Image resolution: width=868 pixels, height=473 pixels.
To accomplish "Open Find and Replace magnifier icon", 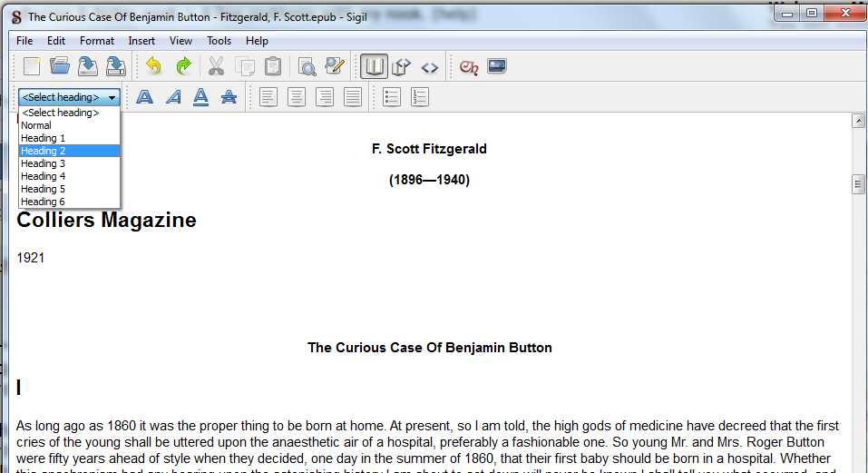I will pyautogui.click(x=307, y=66).
